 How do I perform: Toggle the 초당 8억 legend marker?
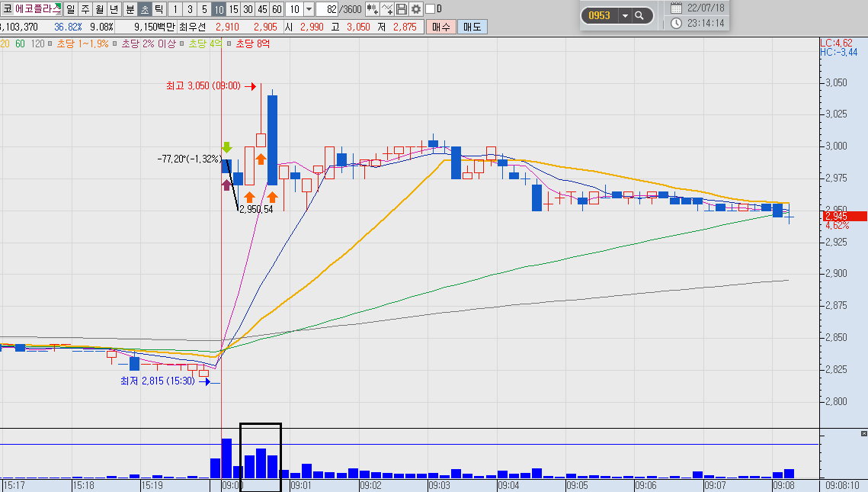[x=229, y=43]
